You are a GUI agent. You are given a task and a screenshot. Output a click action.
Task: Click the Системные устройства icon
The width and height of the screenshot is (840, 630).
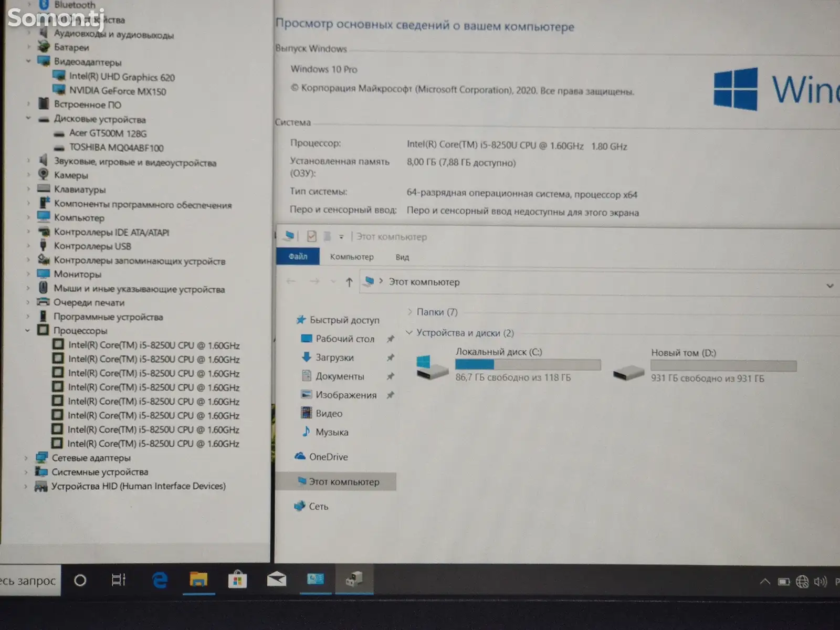click(x=41, y=471)
